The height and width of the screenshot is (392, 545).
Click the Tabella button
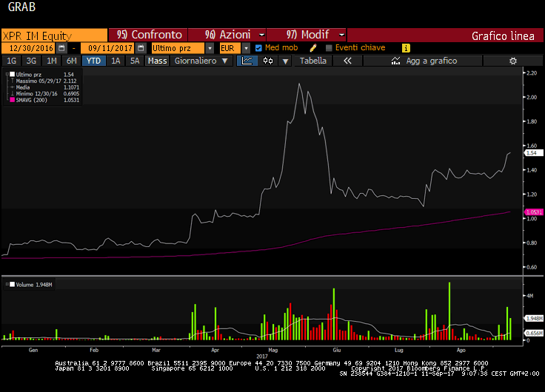(312, 61)
